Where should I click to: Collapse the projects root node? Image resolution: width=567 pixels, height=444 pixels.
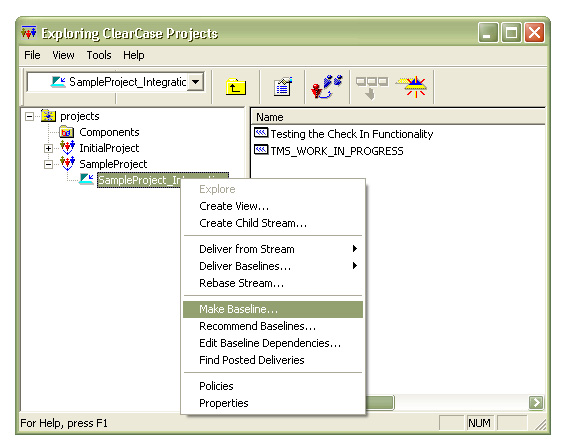(30, 116)
